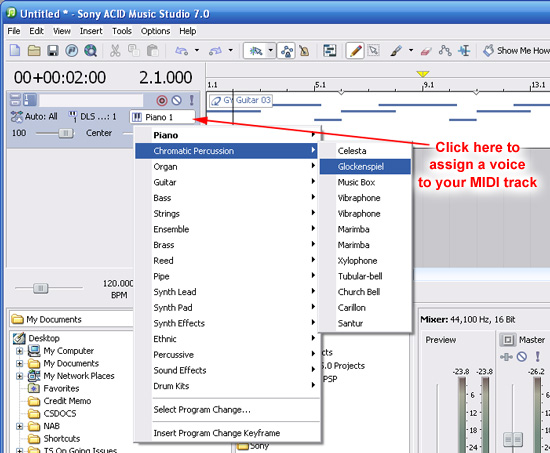The width and height of the screenshot is (550, 453).
Task: Mute the MIDI track
Action: click(176, 100)
